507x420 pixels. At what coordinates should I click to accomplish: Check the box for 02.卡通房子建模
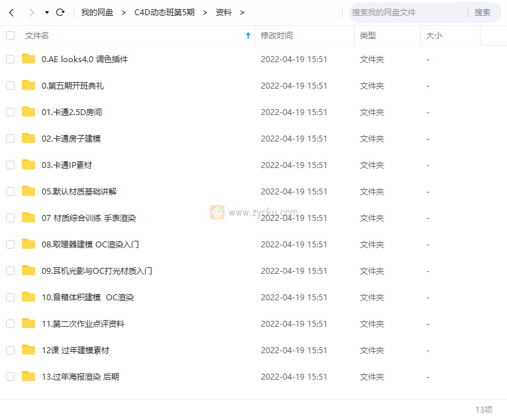tap(10, 138)
